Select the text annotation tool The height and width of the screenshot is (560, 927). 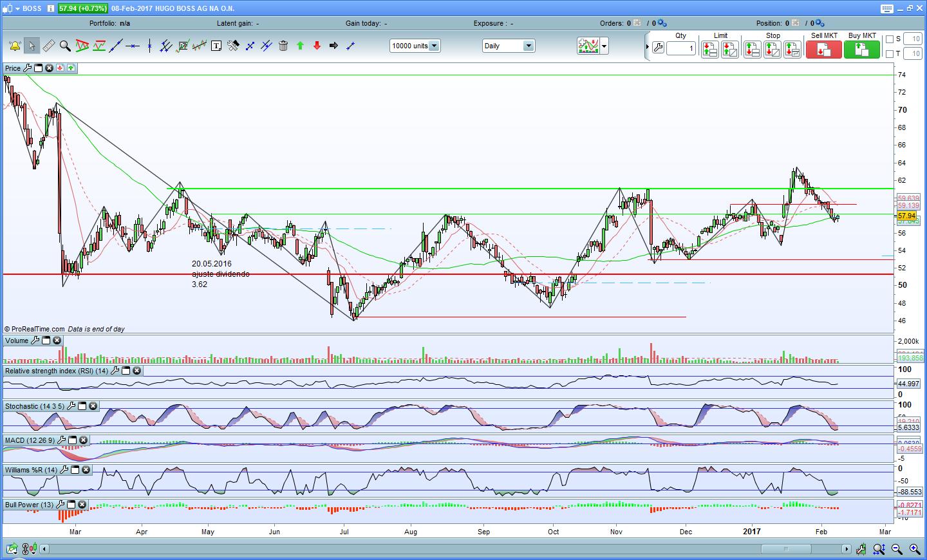coord(216,46)
